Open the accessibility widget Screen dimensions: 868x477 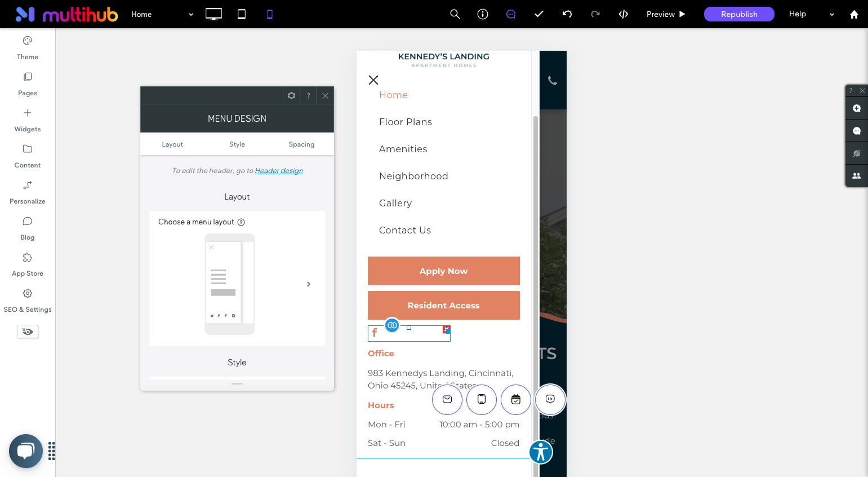[x=541, y=452]
